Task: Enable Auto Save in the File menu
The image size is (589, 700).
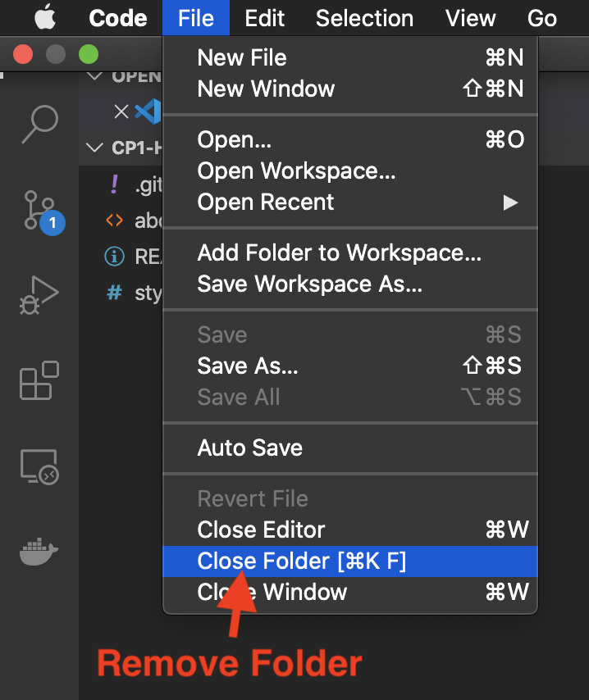Action: click(249, 448)
